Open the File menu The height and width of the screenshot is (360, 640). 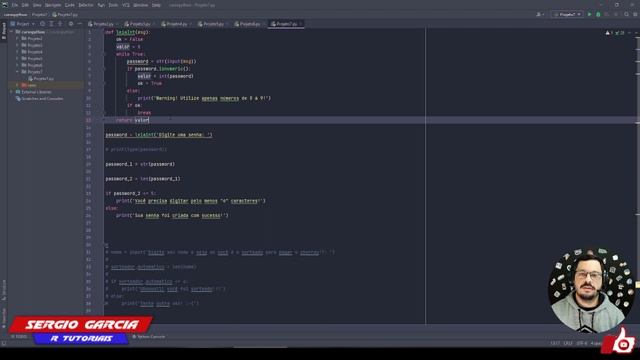(x=15, y=5)
